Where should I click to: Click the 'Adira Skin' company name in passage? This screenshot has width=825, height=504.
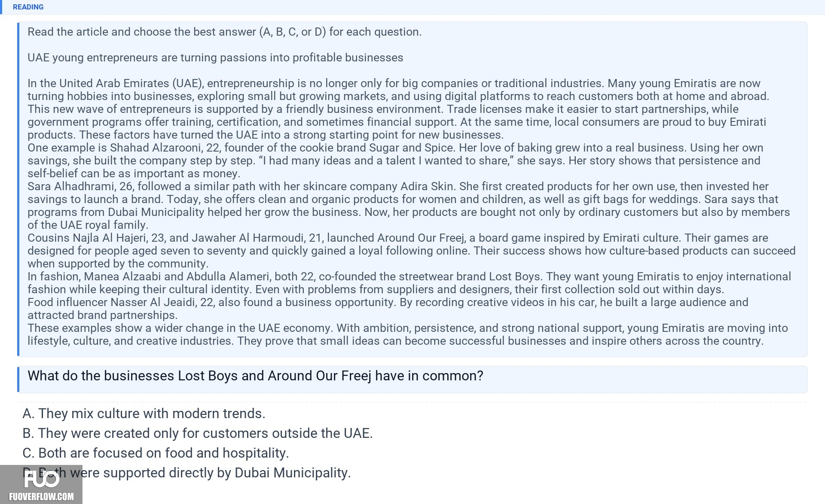(x=427, y=186)
